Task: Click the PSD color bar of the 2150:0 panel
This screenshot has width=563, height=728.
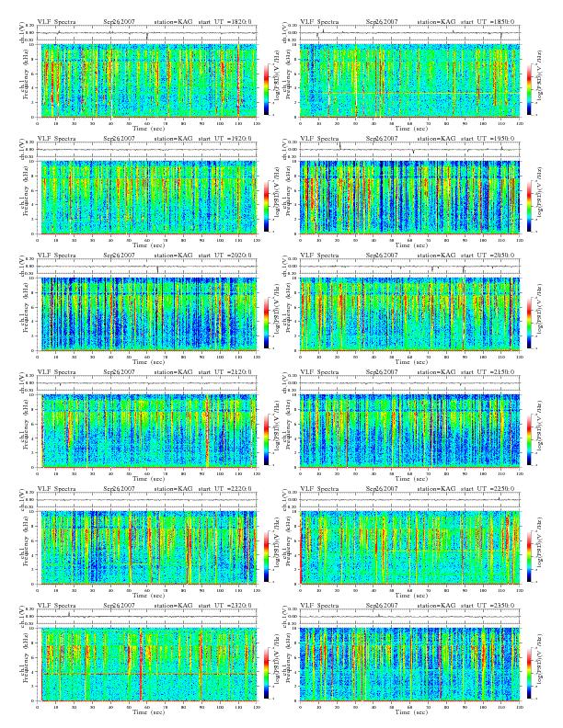Action: tap(529, 440)
